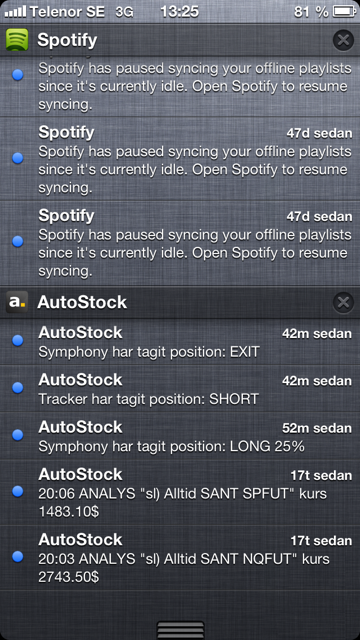Clear AutoStock notifications with the X button
Image resolution: width=360 pixels, height=640 pixels.
click(x=343, y=302)
